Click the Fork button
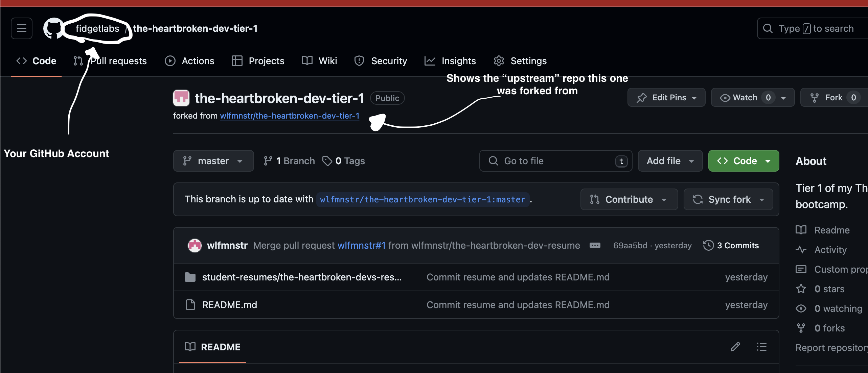Screen dimensions: 868x373 tap(833, 98)
